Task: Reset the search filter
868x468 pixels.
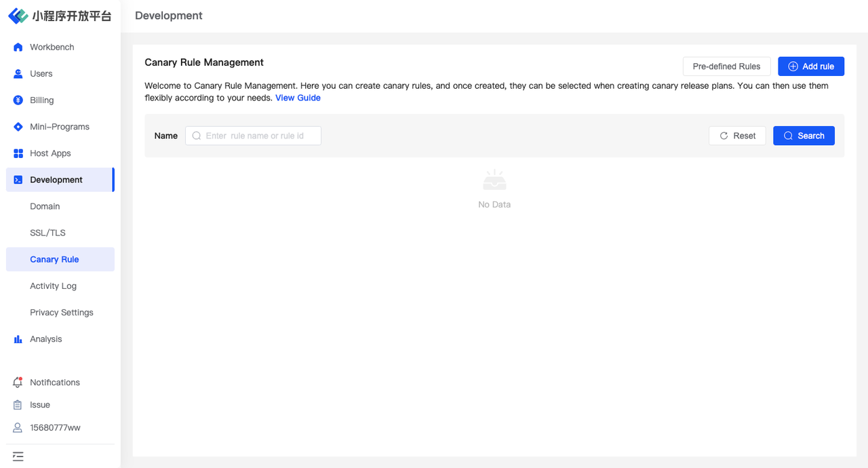Action: tap(737, 136)
